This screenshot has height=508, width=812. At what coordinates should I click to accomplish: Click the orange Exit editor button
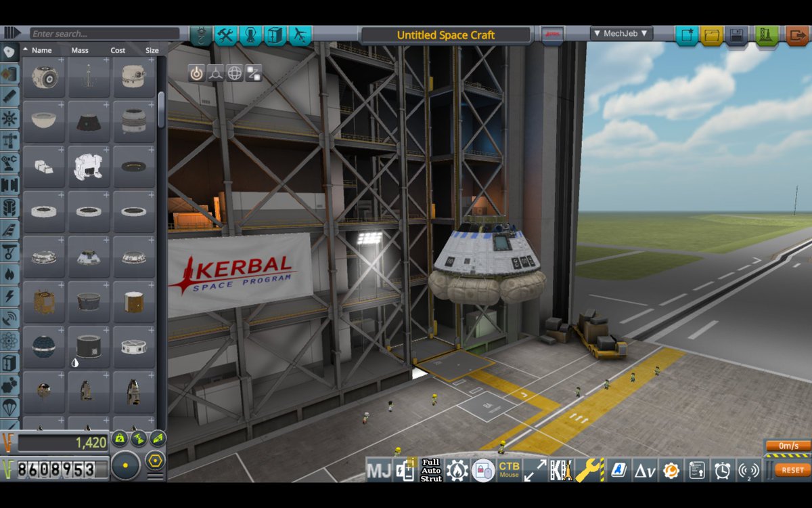[796, 35]
